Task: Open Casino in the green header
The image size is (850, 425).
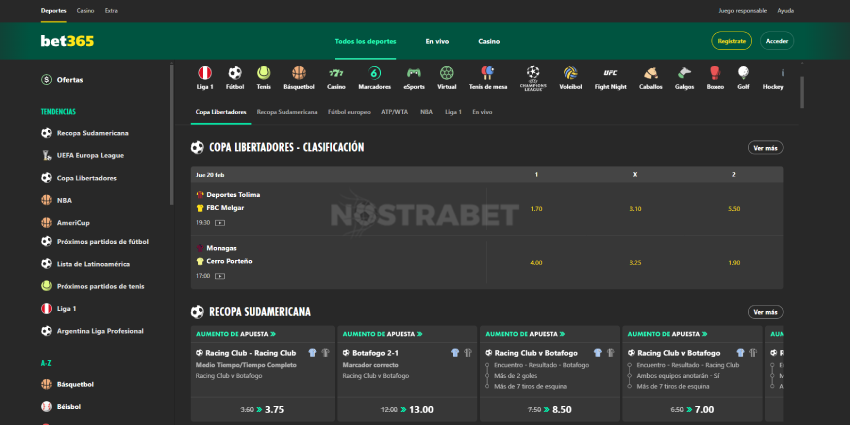Action: click(x=489, y=41)
